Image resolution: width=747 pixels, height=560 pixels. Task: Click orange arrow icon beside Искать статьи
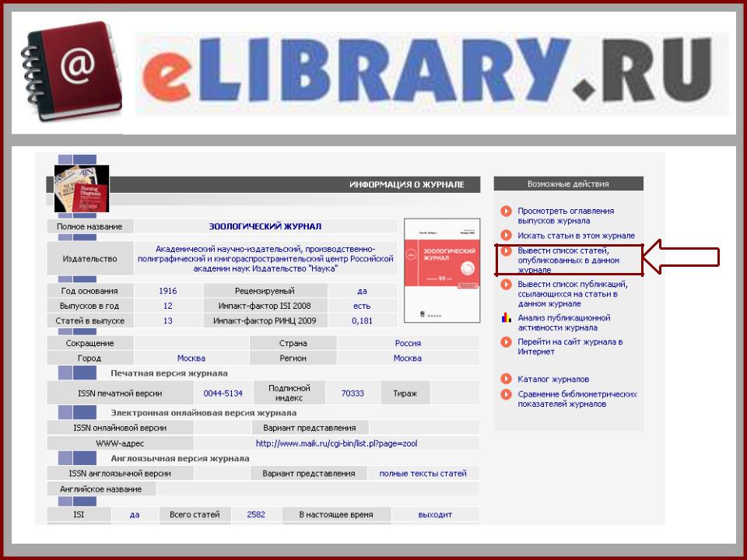(506, 235)
